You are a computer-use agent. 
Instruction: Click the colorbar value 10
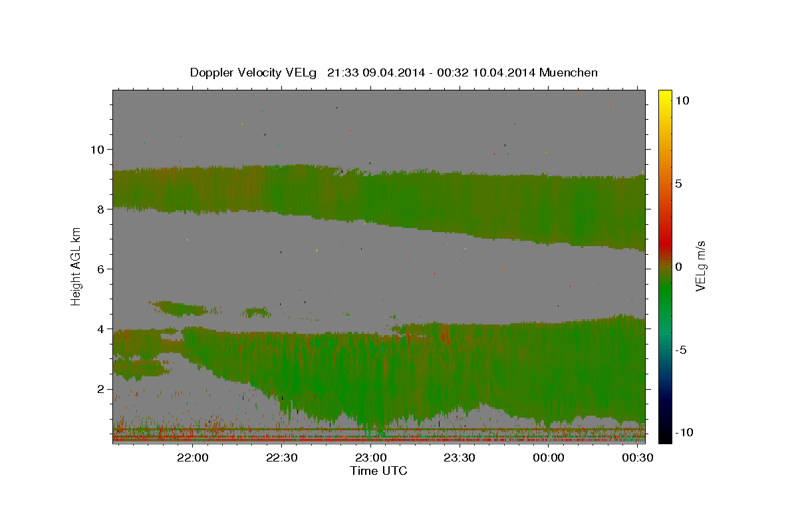click(682, 100)
